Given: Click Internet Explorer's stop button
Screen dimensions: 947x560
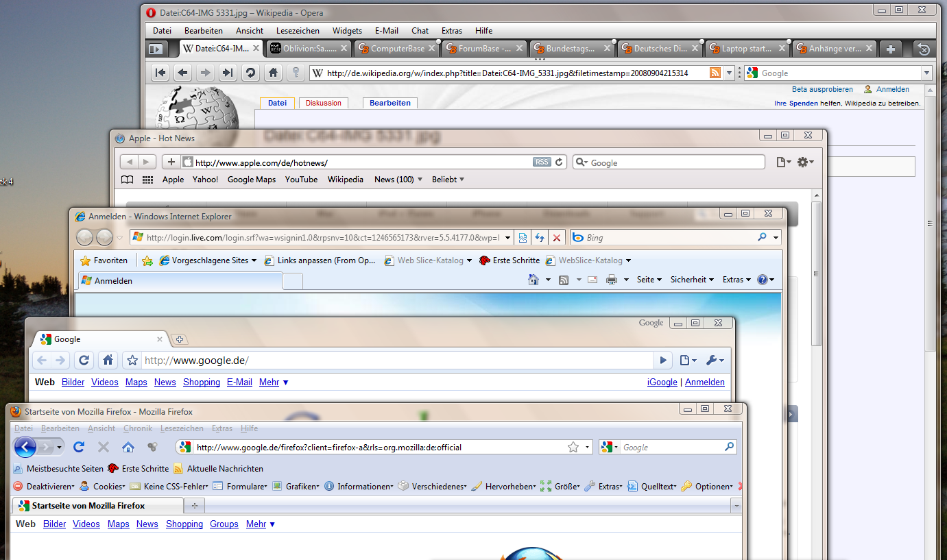Looking at the screenshot, I should coord(557,238).
